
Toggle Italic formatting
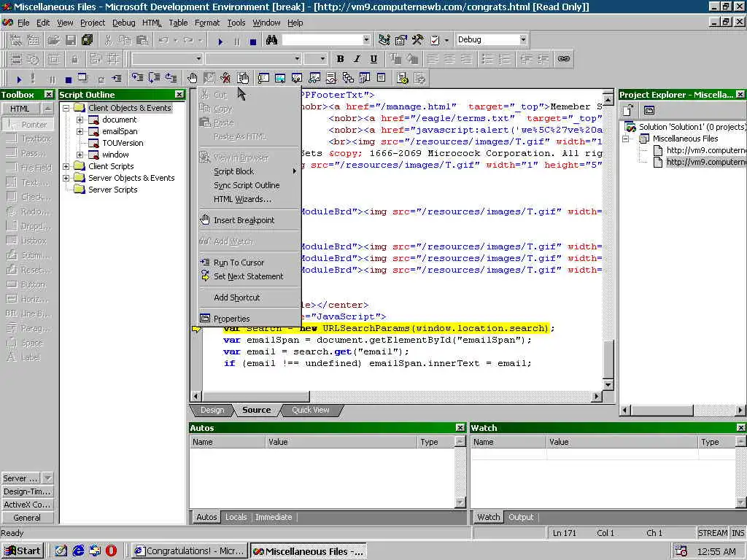click(x=357, y=58)
